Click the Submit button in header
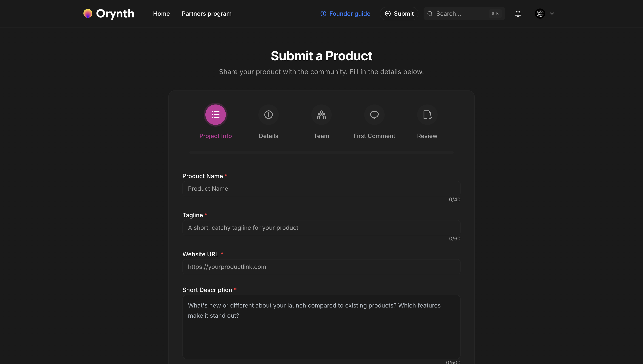643x364 pixels. [399, 14]
